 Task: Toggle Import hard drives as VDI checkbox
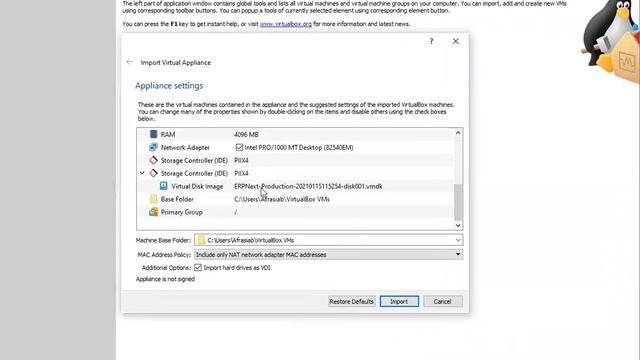[198, 268]
